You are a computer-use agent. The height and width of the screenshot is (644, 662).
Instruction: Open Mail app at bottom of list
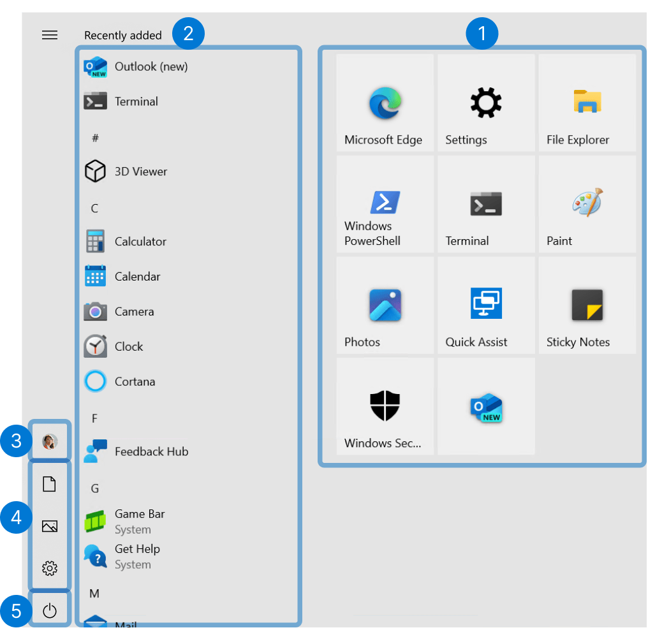pos(188,622)
